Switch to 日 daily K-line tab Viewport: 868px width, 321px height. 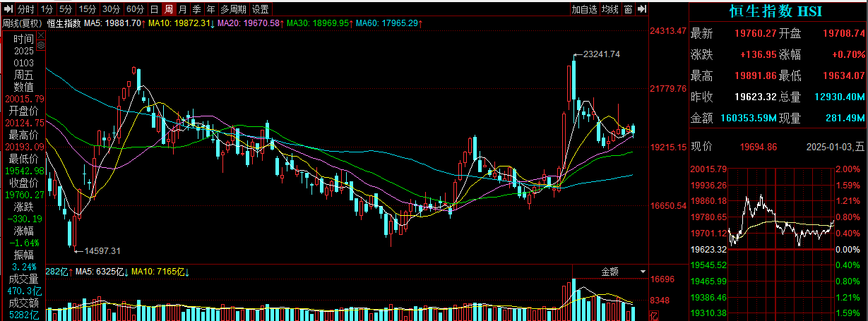(154, 9)
